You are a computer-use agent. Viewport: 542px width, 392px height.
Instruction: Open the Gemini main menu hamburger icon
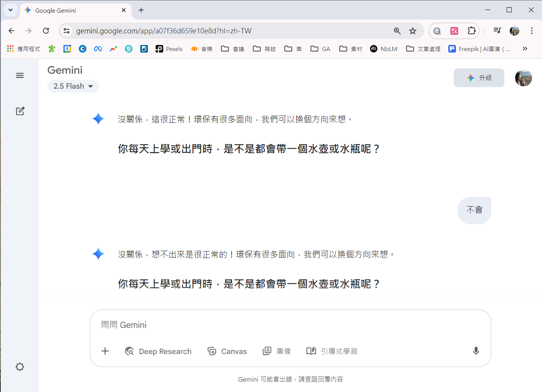tap(20, 75)
